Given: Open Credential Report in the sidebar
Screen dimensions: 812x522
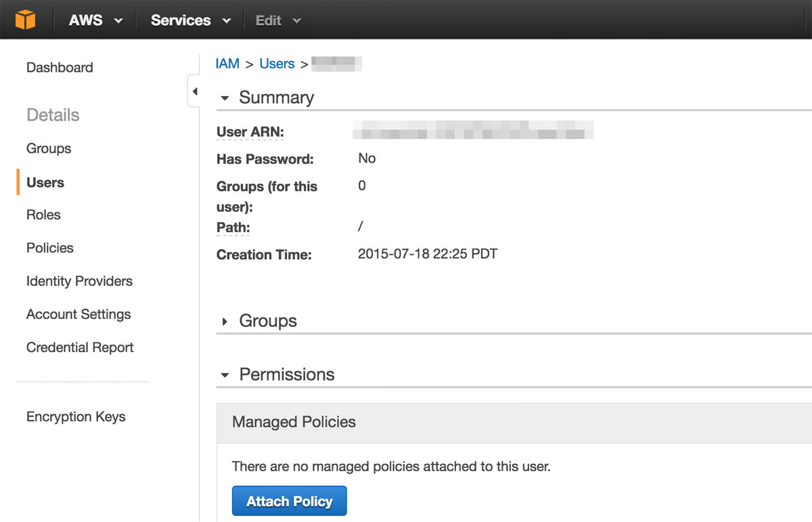Looking at the screenshot, I should (80, 348).
